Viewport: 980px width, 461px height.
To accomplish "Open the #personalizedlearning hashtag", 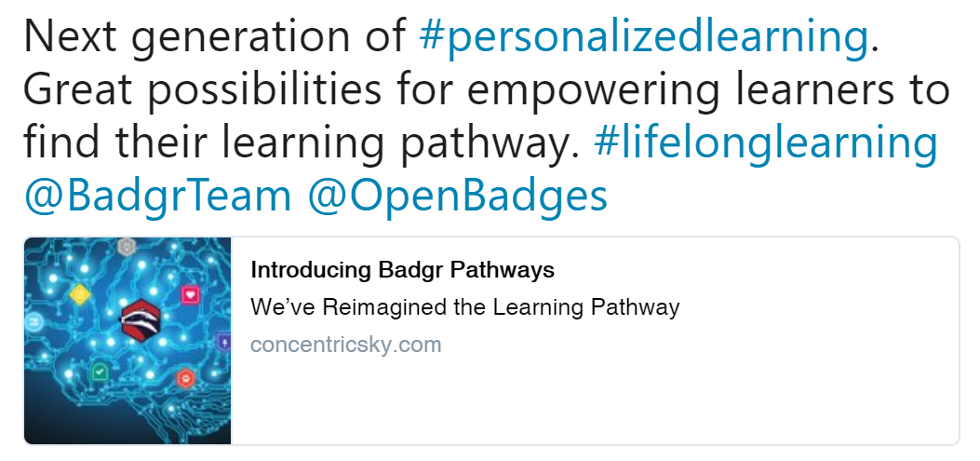I will (x=643, y=37).
